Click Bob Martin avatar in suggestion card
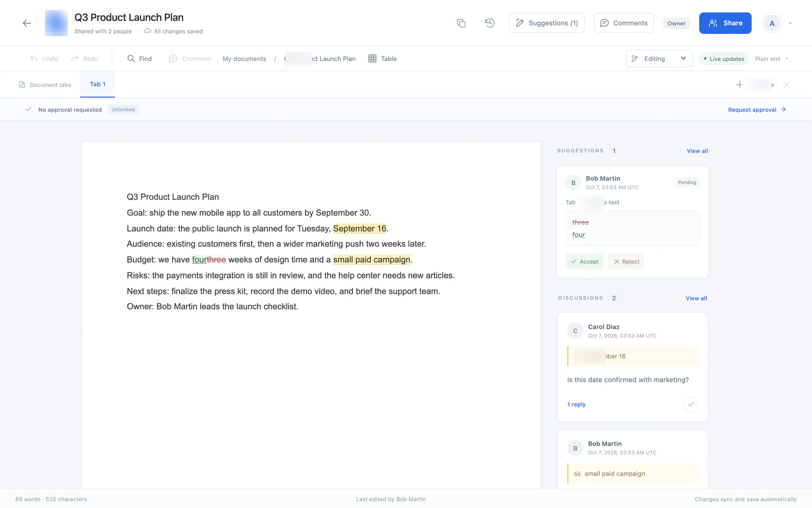 (573, 183)
